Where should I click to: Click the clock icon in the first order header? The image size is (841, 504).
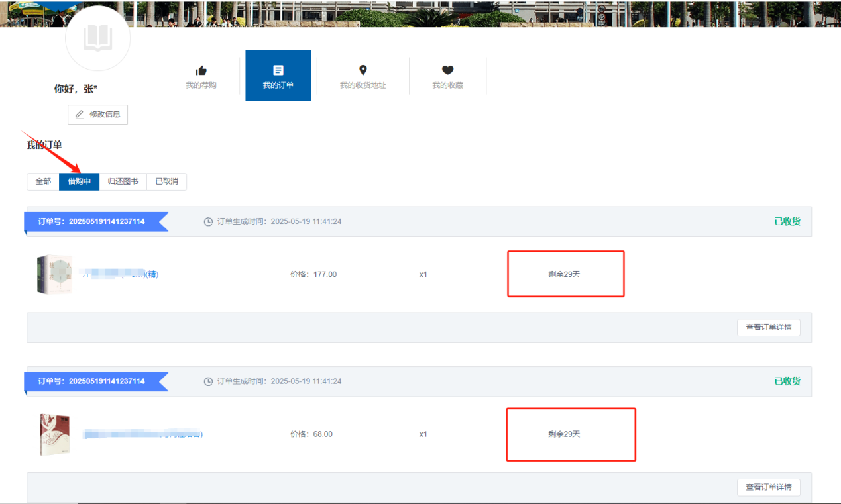(x=208, y=222)
